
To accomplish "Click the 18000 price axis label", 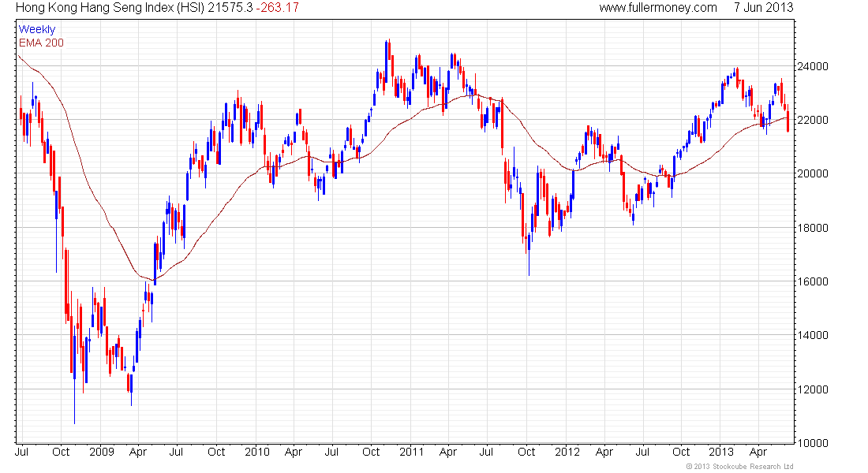I will [812, 228].
